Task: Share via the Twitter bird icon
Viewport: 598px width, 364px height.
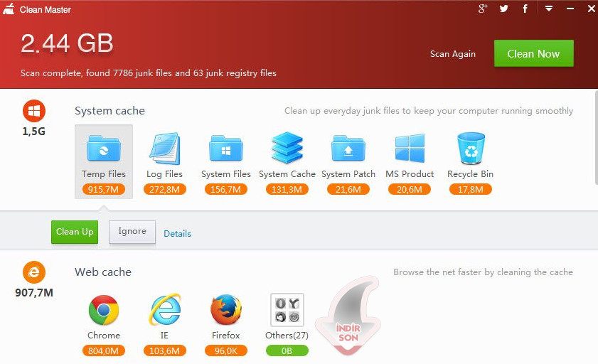Action: click(x=504, y=9)
